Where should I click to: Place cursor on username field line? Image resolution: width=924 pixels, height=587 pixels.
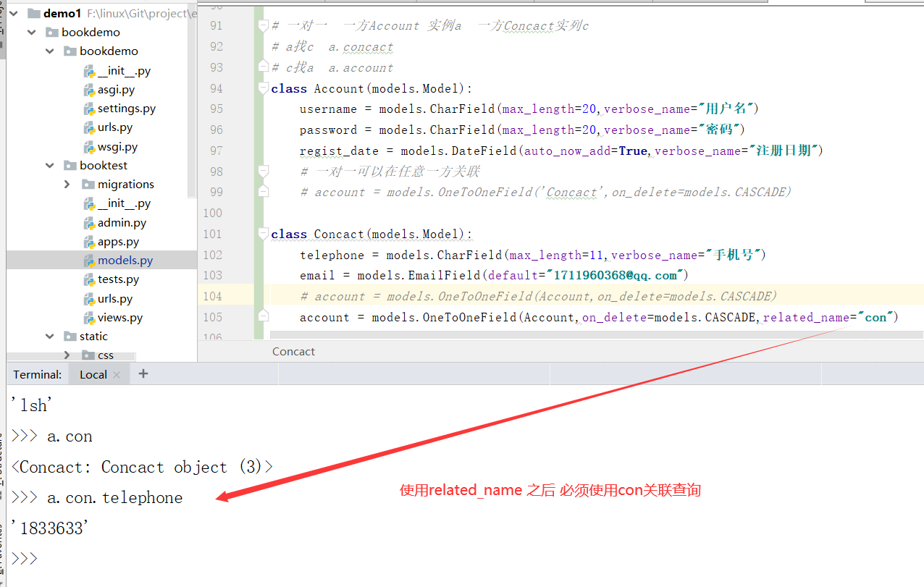[529, 109]
